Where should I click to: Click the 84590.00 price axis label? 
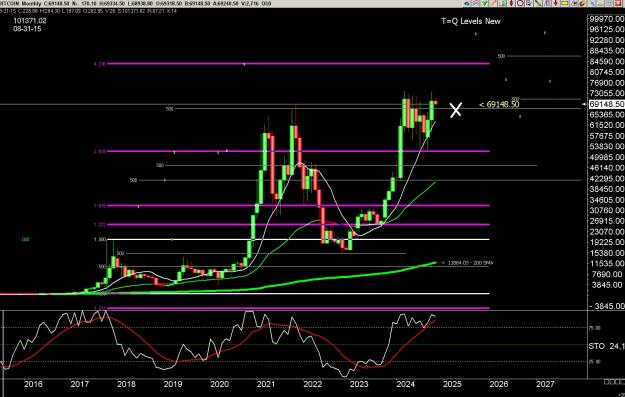[x=607, y=61]
